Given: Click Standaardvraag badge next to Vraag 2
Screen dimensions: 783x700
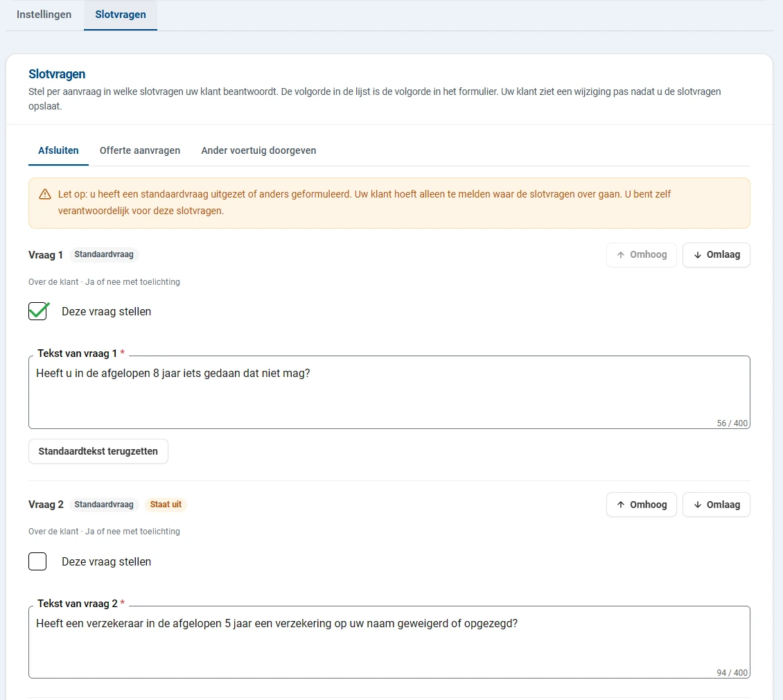Looking at the screenshot, I should pyautogui.click(x=104, y=505).
